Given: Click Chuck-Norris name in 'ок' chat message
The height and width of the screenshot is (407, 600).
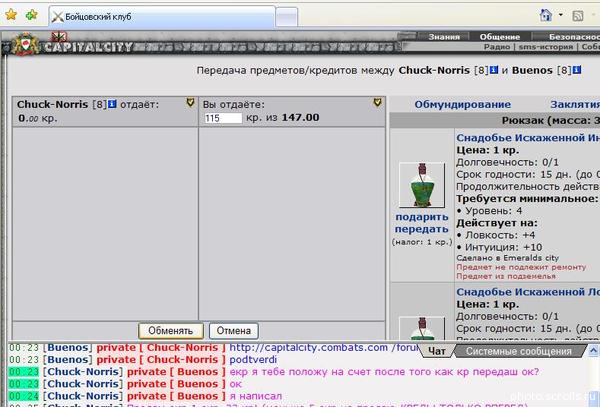Looking at the screenshot, I should tap(83, 384).
